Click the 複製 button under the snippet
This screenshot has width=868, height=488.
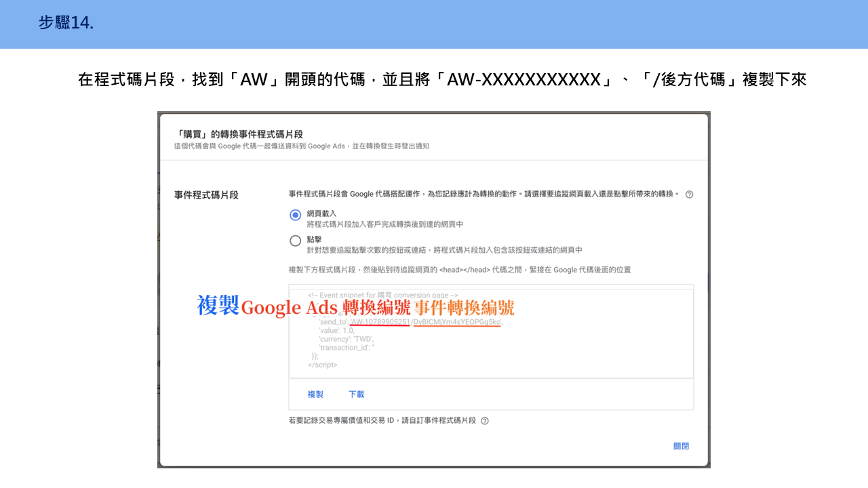[315, 394]
